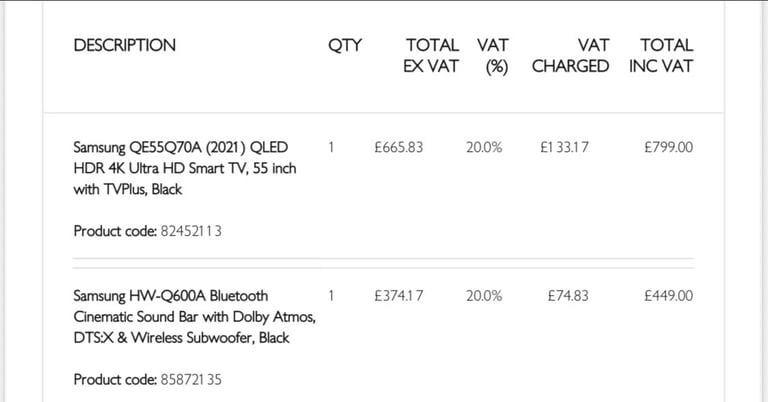Click the £374.17 ex VAT amount
Image resolution: width=768 pixels, height=402 pixels.
tap(399, 295)
